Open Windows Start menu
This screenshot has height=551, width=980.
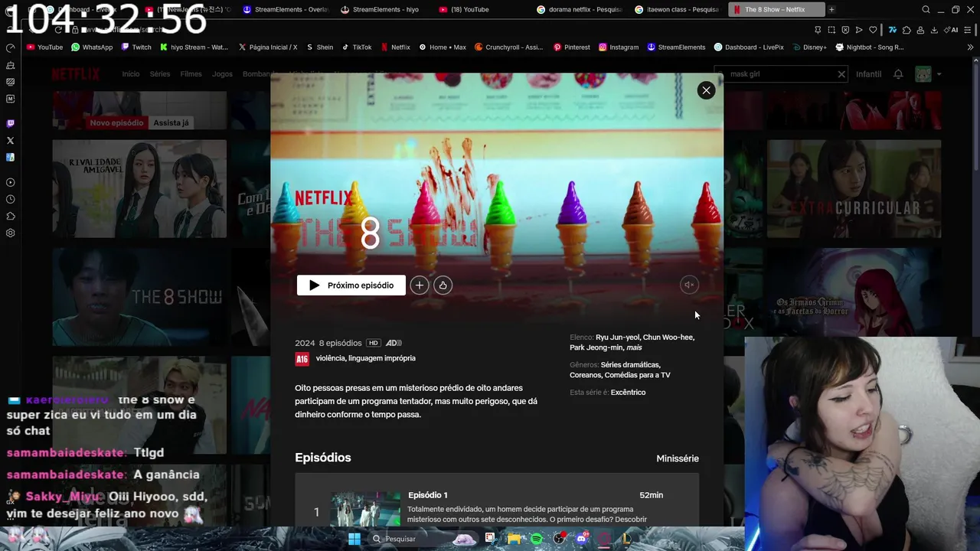354,539
